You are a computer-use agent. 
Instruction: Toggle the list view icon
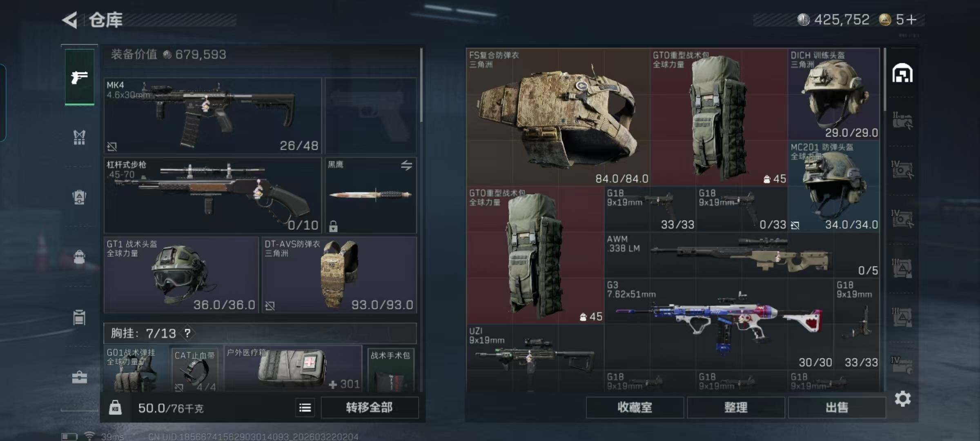pyautogui.click(x=305, y=408)
